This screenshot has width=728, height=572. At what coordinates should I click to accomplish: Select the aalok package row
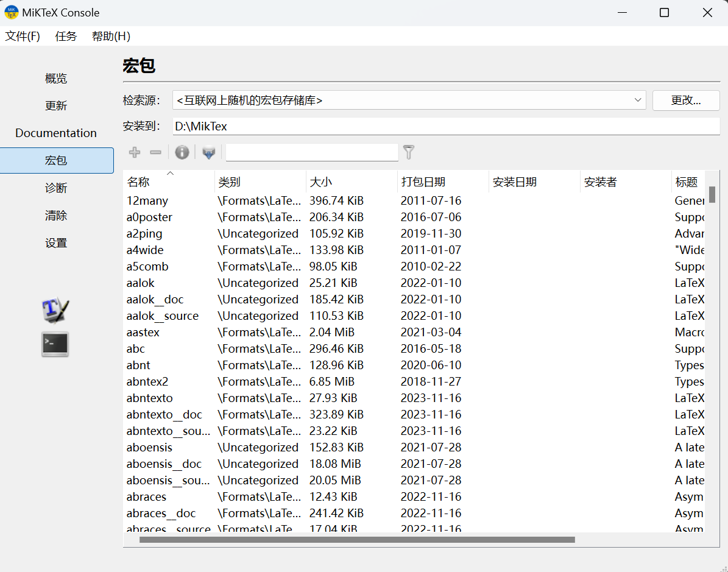pyautogui.click(x=414, y=283)
